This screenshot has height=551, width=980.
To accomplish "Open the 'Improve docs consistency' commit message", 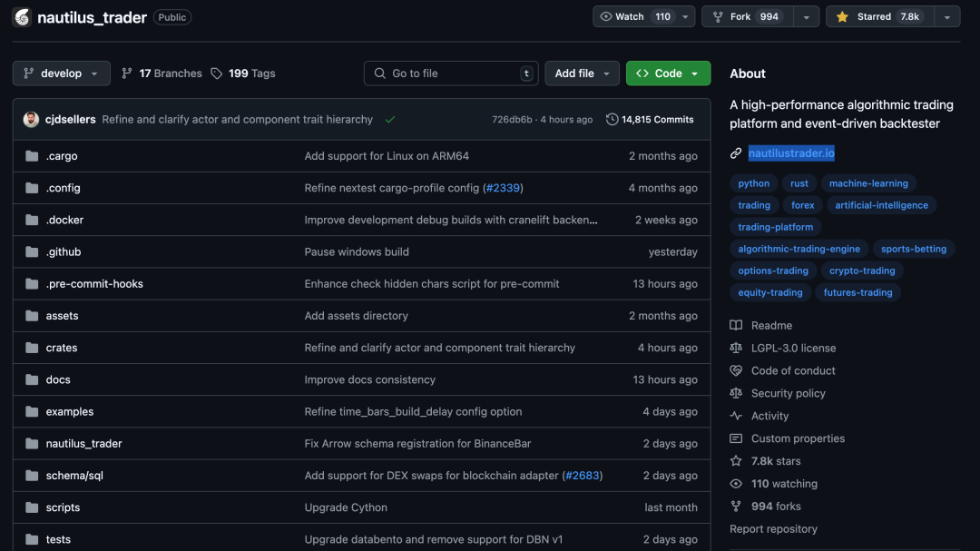I will [x=369, y=379].
